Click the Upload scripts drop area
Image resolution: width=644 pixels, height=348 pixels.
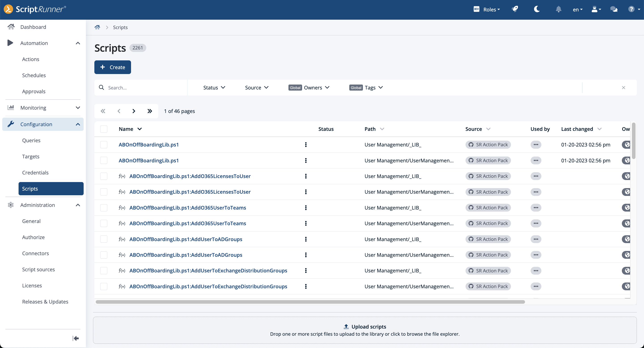(365, 330)
